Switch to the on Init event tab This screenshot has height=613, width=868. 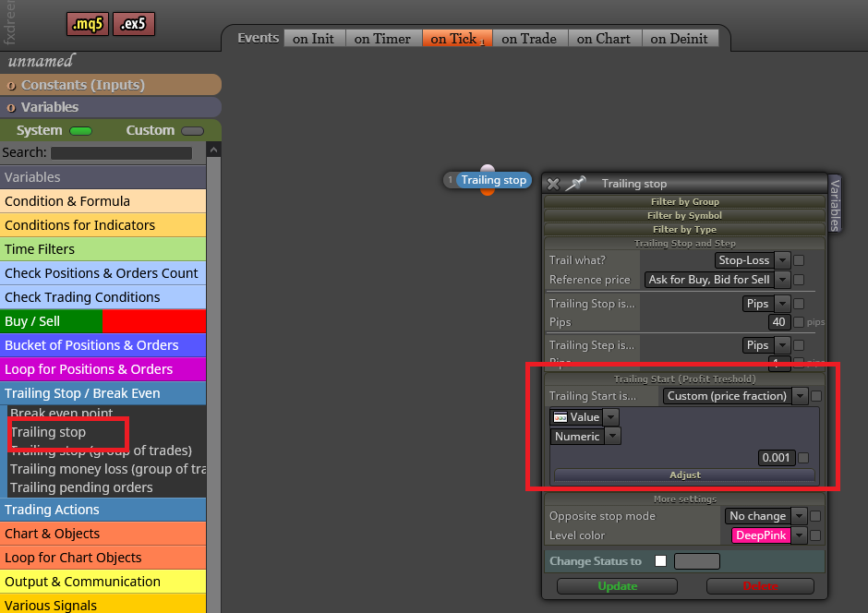pos(313,39)
